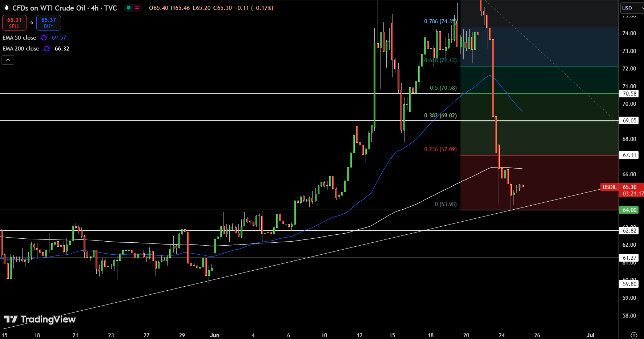The image size is (644, 339).
Task: Open chart settings gear icon at bottom right
Action: click(634, 335)
